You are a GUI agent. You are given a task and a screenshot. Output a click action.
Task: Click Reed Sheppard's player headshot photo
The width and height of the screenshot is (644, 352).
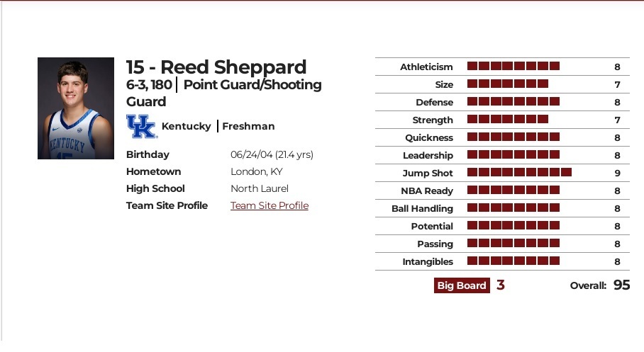[x=76, y=108]
